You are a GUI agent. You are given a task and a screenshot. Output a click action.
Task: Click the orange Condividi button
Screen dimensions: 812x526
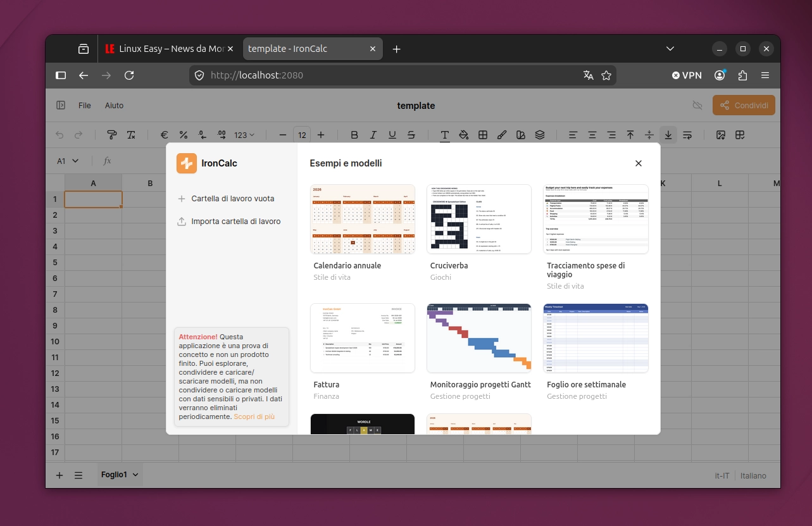[x=744, y=106]
